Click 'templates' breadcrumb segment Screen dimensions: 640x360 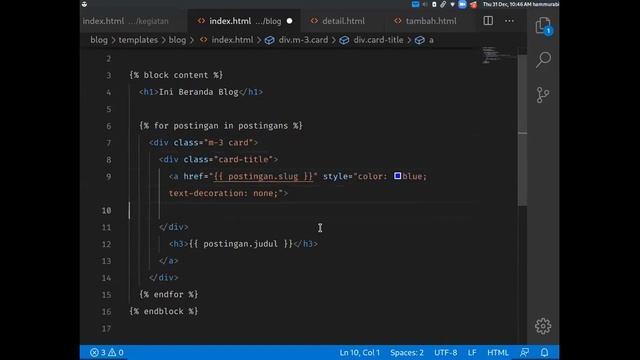click(138, 40)
